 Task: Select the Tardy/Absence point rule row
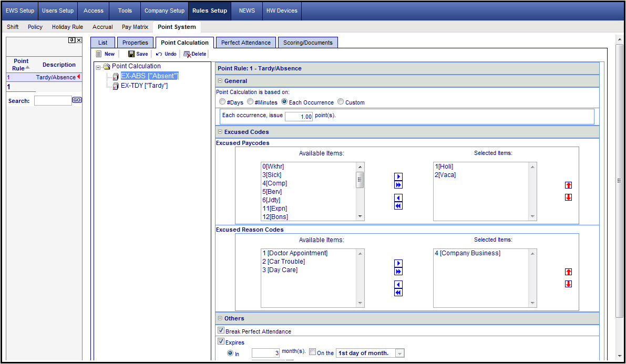pyautogui.click(x=44, y=77)
